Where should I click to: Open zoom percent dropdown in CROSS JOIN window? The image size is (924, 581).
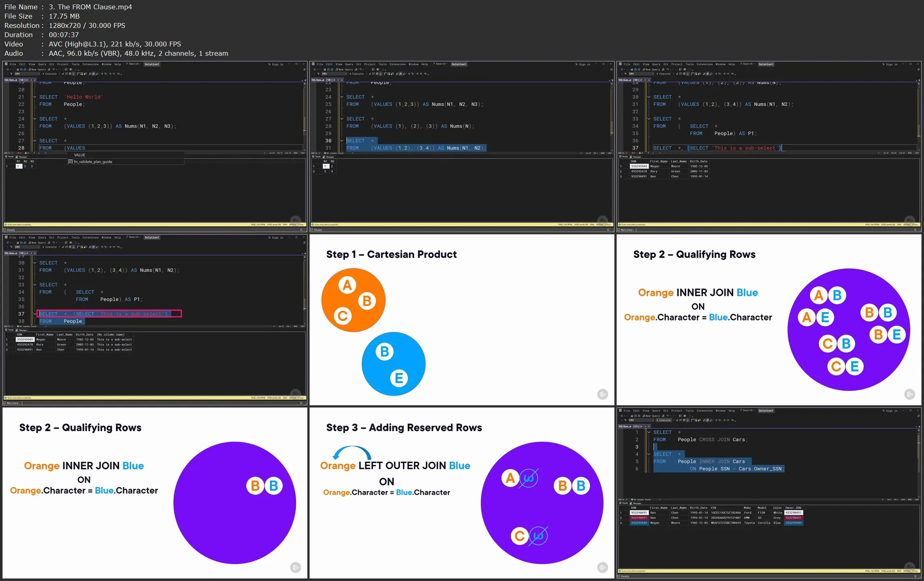click(627, 499)
